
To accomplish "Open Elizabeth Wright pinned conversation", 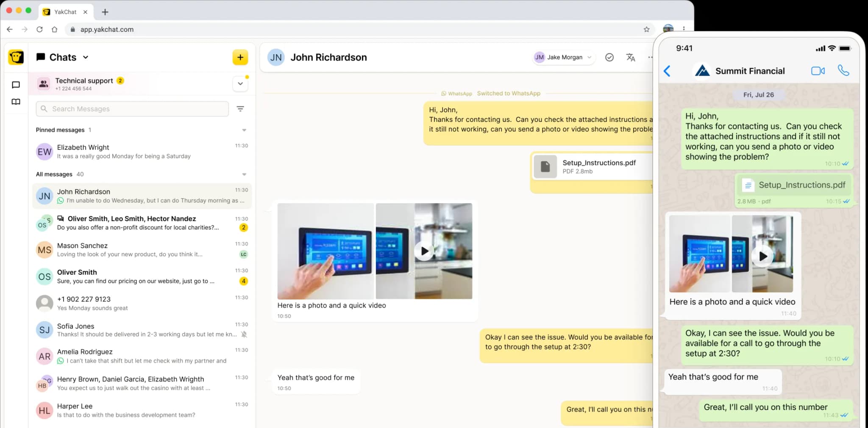I will 142,152.
